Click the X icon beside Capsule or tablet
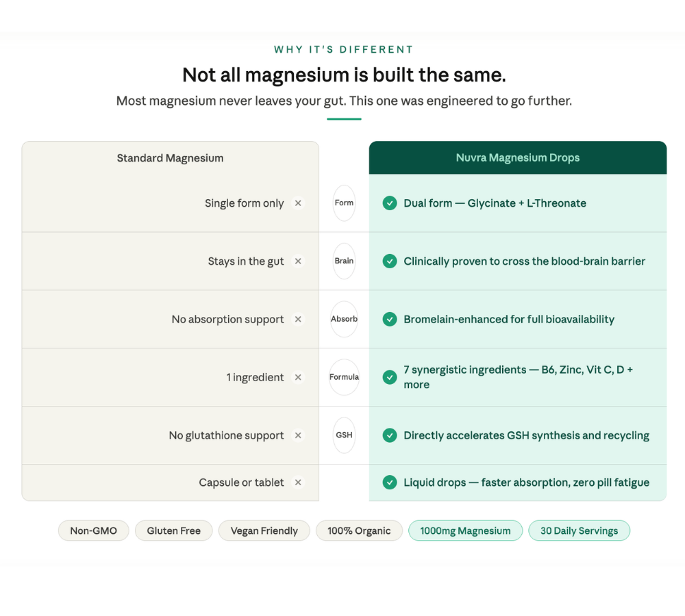The image size is (685, 616). [x=298, y=483]
